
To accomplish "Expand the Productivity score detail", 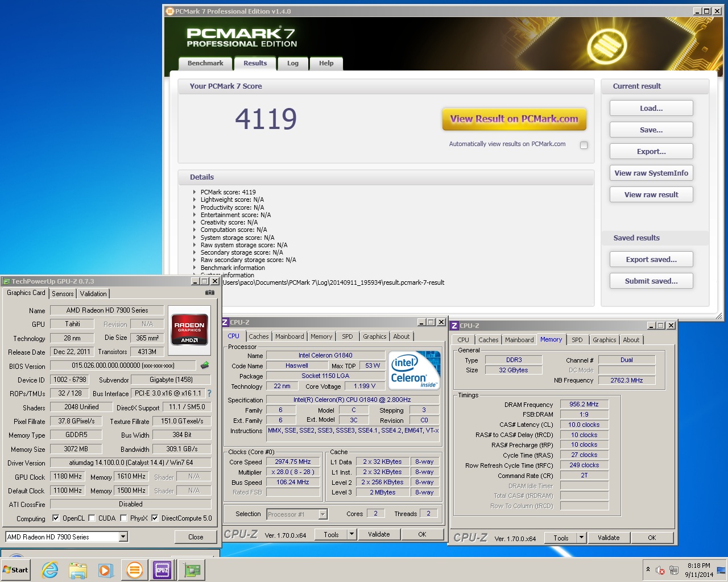I will point(195,207).
